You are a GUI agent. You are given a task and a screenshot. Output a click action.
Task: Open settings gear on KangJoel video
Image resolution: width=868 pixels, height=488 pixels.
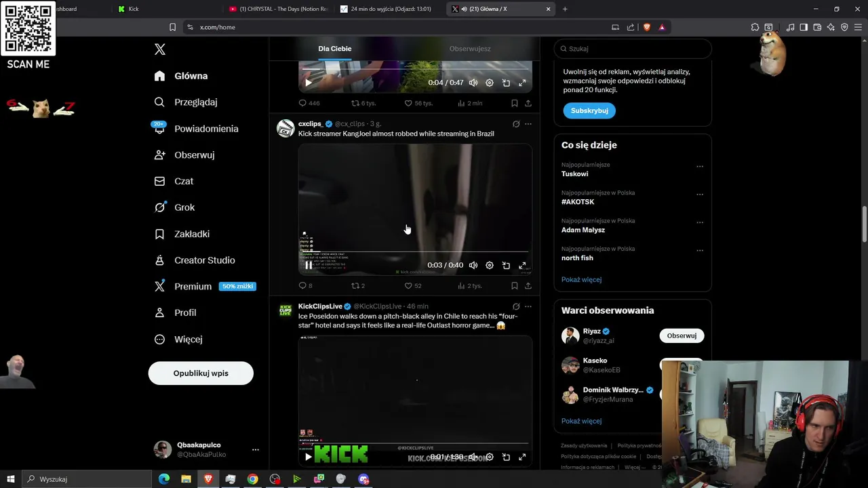490,265
